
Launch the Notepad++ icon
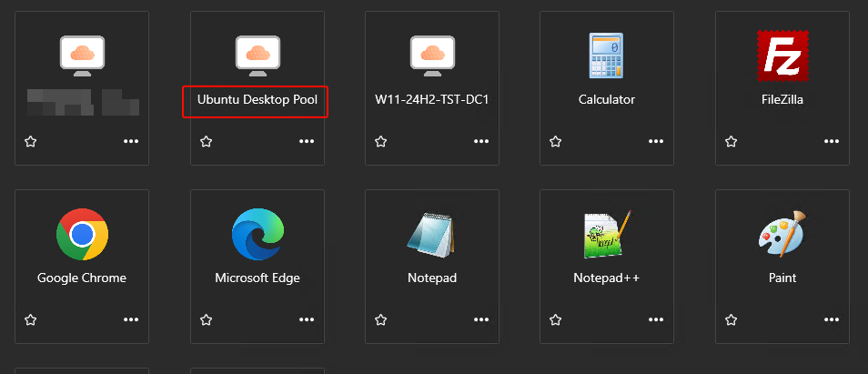[608, 234]
